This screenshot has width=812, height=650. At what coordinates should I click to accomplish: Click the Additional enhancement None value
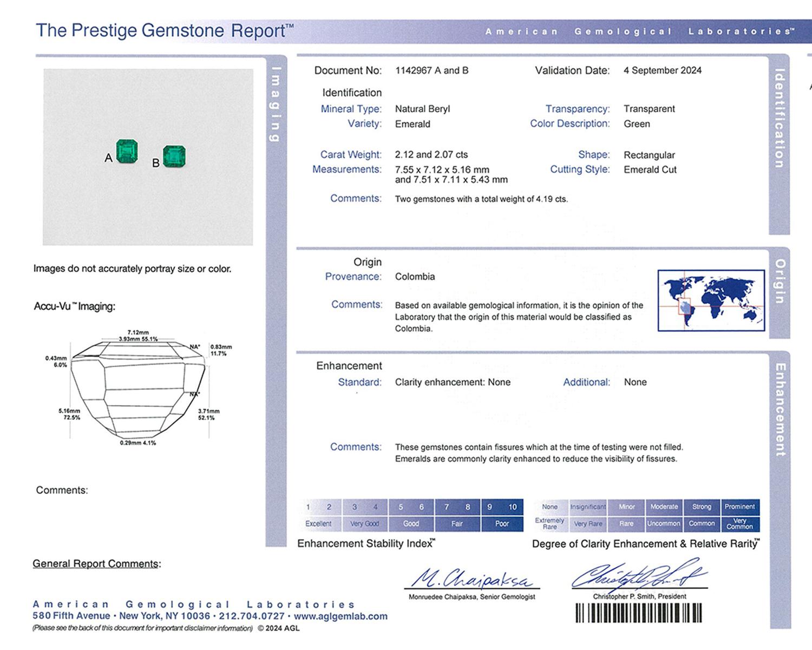[x=635, y=382]
